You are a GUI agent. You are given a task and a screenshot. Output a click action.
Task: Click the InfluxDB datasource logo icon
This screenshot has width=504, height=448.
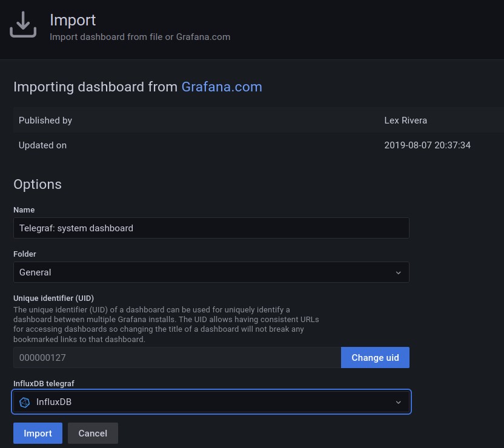click(25, 402)
